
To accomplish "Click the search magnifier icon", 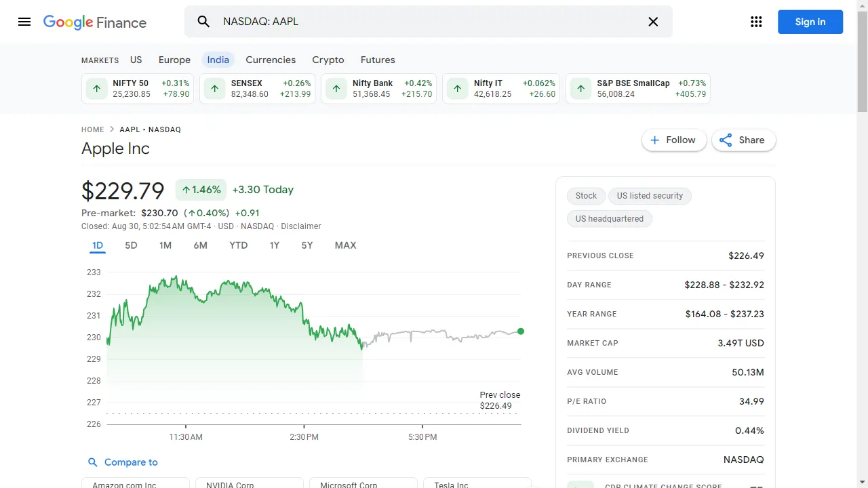I will 203,22.
